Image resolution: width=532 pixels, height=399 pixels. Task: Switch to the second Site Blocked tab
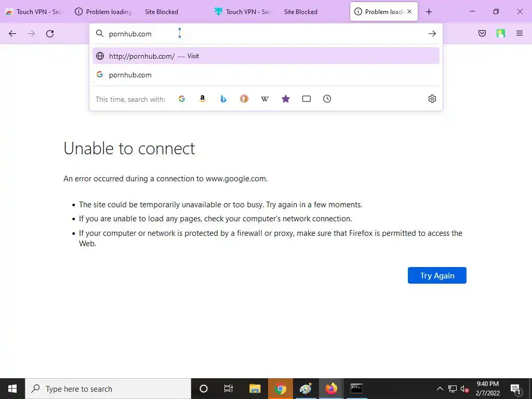click(x=301, y=12)
